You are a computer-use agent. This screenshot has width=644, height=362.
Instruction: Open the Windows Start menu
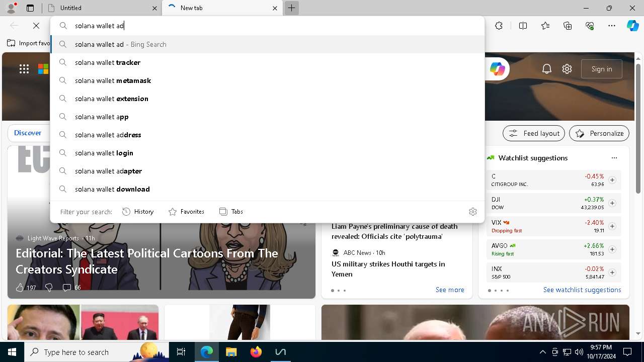12,352
